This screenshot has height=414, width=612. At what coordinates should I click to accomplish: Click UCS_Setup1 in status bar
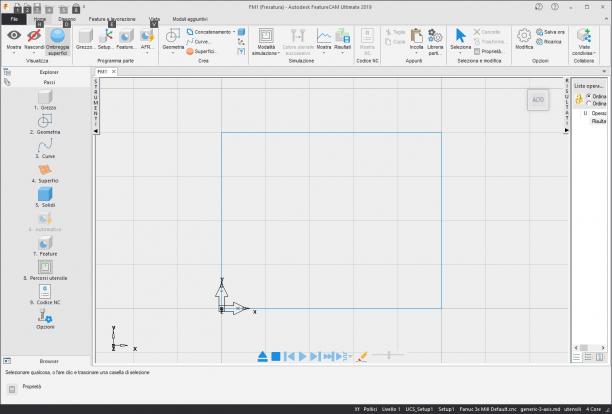point(419,409)
